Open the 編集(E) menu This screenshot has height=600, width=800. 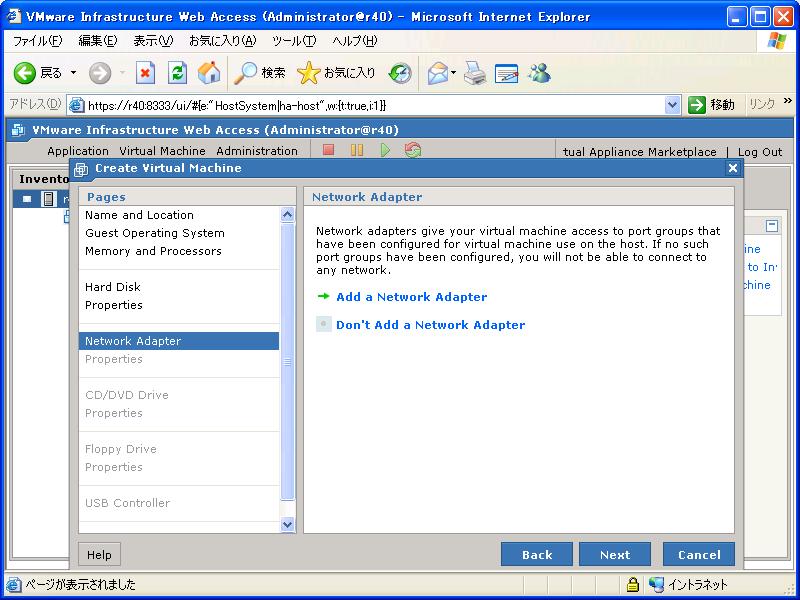click(98, 41)
